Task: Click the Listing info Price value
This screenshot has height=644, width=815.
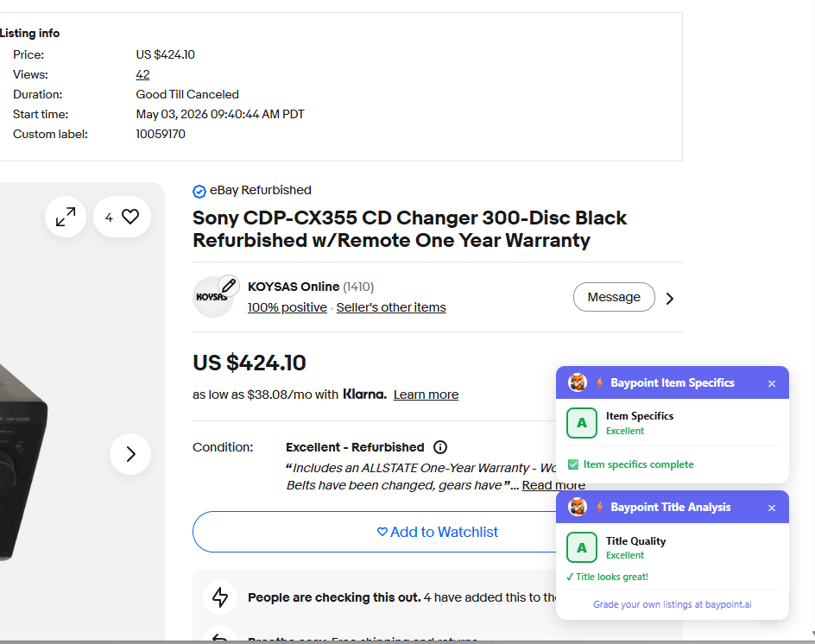Action: coord(165,54)
